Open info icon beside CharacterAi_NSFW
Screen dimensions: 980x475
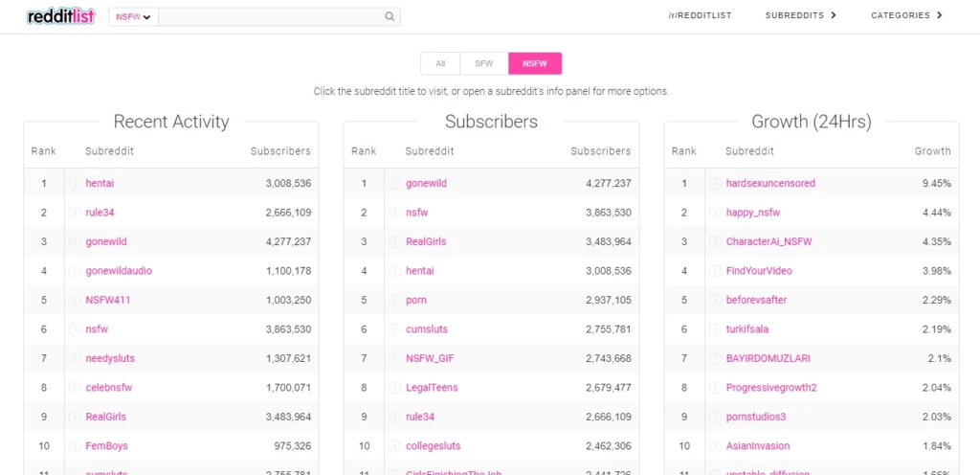(x=715, y=241)
